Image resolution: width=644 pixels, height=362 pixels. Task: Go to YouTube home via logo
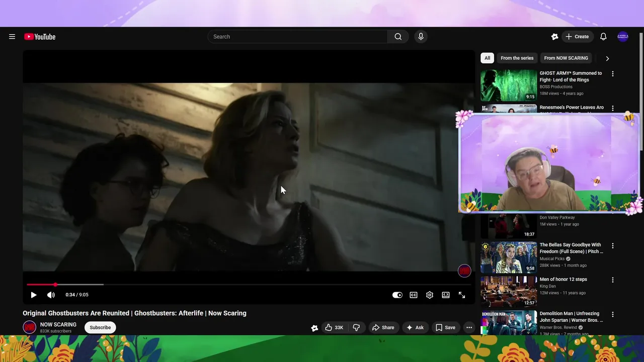click(40, 37)
